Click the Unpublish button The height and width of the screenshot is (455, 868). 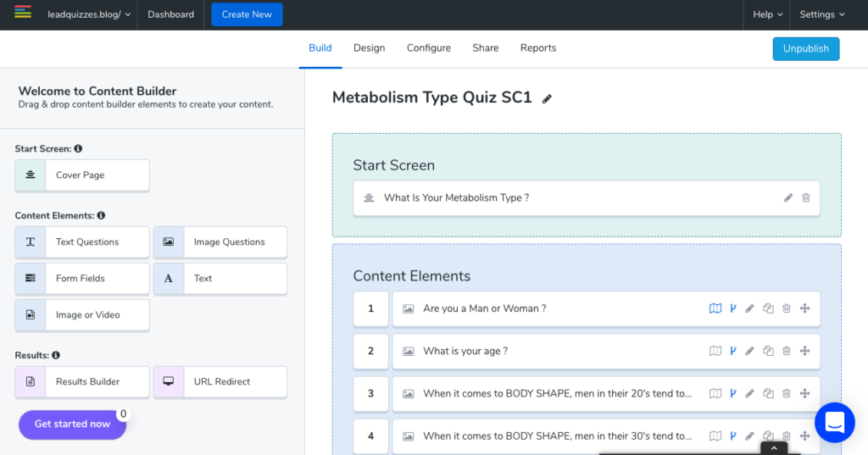pyautogui.click(x=805, y=48)
